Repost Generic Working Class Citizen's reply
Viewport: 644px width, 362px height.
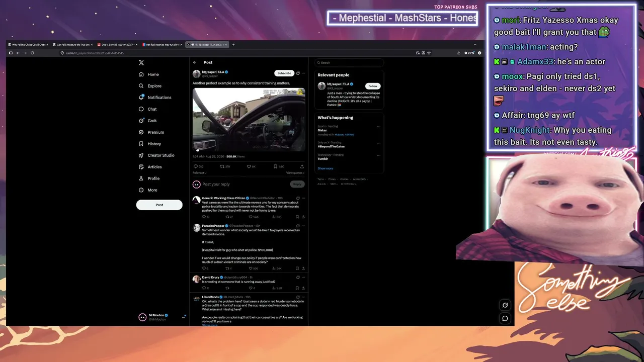click(x=227, y=217)
